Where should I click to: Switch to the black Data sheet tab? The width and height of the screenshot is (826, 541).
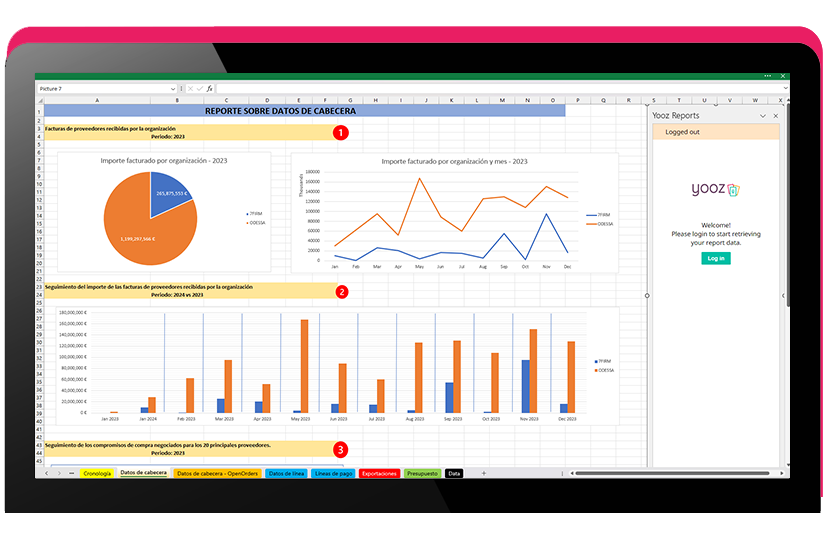coord(454,474)
